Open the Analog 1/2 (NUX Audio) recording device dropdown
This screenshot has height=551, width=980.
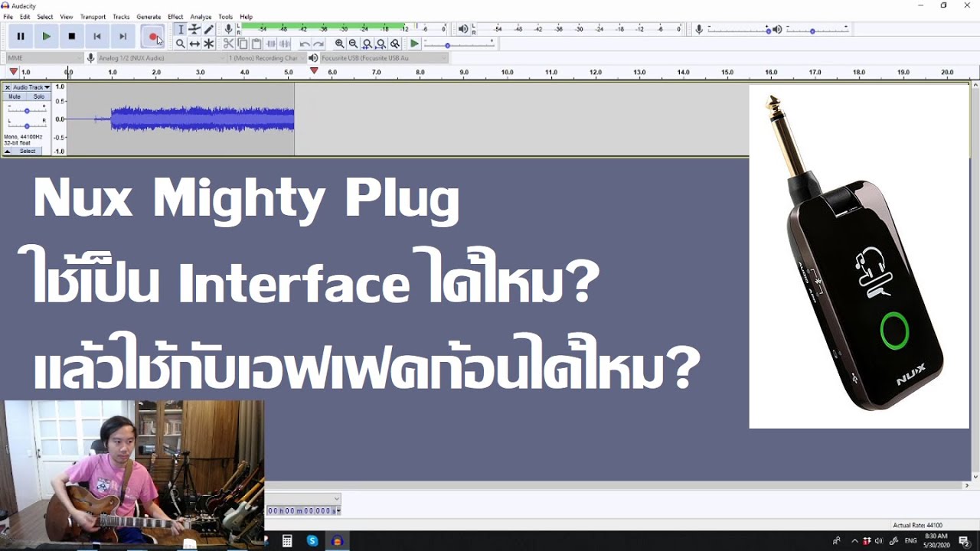click(x=160, y=58)
